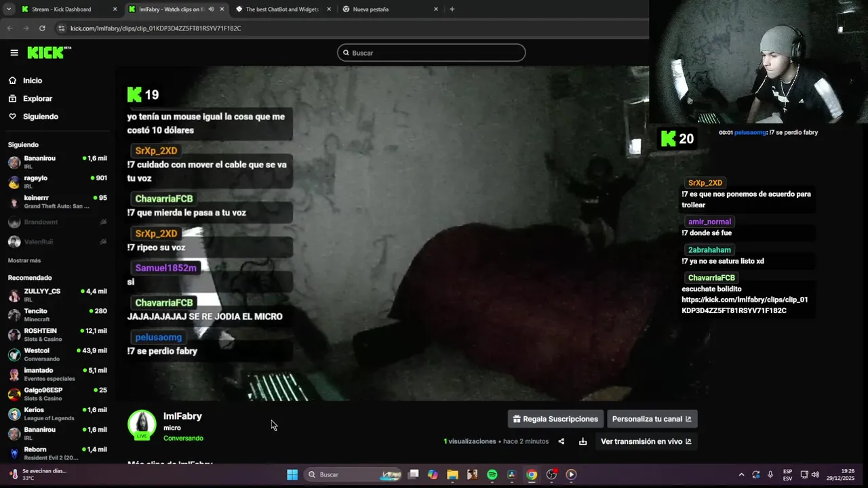Image resolution: width=868 pixels, height=488 pixels.
Task: Open Task View from the taskbar
Action: tap(413, 474)
